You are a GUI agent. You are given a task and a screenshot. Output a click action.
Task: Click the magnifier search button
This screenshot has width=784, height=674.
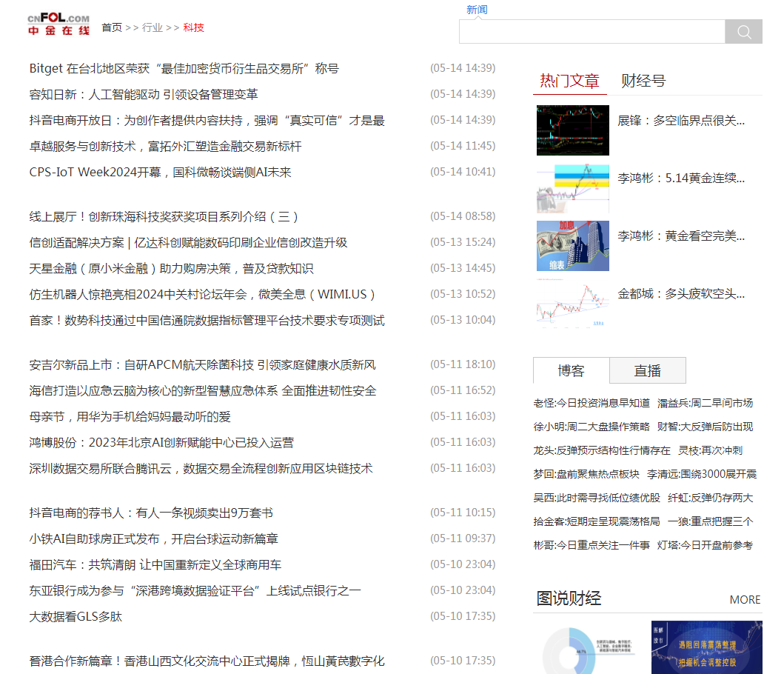tap(743, 32)
